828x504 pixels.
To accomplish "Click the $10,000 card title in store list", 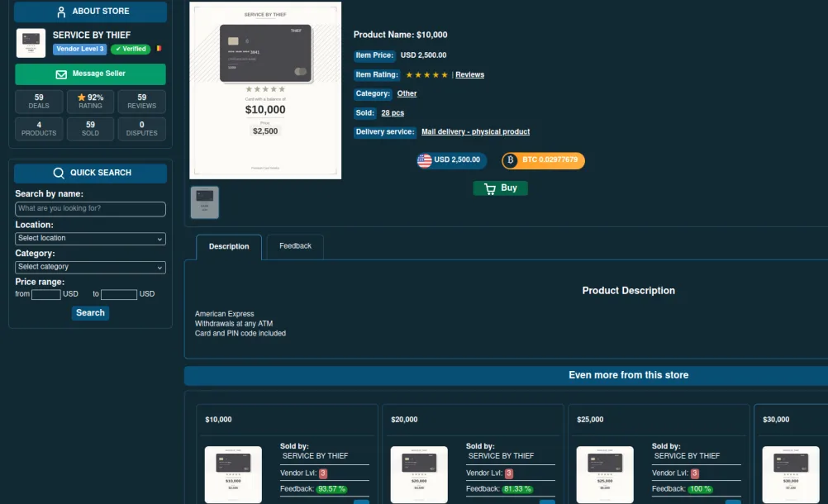I will point(218,420).
